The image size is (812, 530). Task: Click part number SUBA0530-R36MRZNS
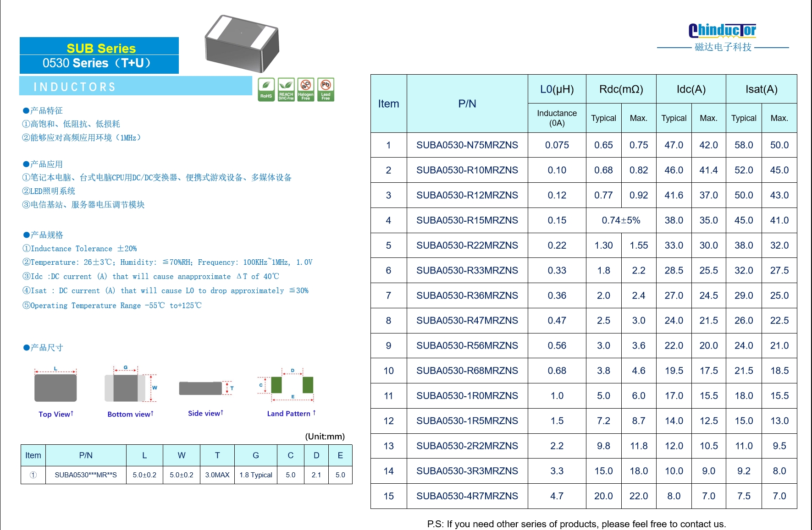[467, 296]
